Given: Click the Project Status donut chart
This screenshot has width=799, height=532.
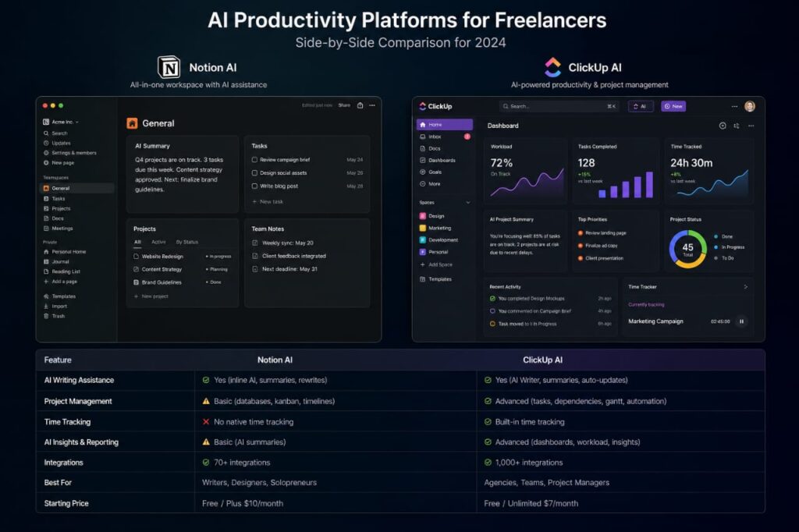Looking at the screenshot, I should tap(687, 249).
